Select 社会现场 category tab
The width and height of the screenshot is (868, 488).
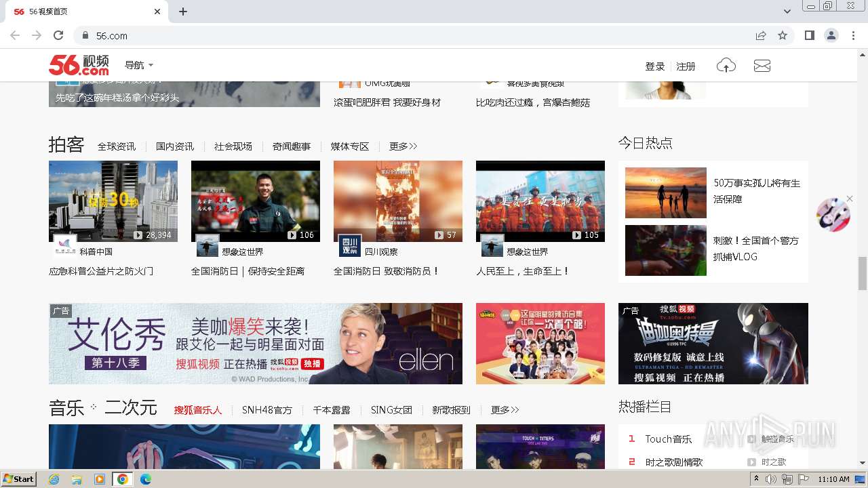(x=233, y=146)
